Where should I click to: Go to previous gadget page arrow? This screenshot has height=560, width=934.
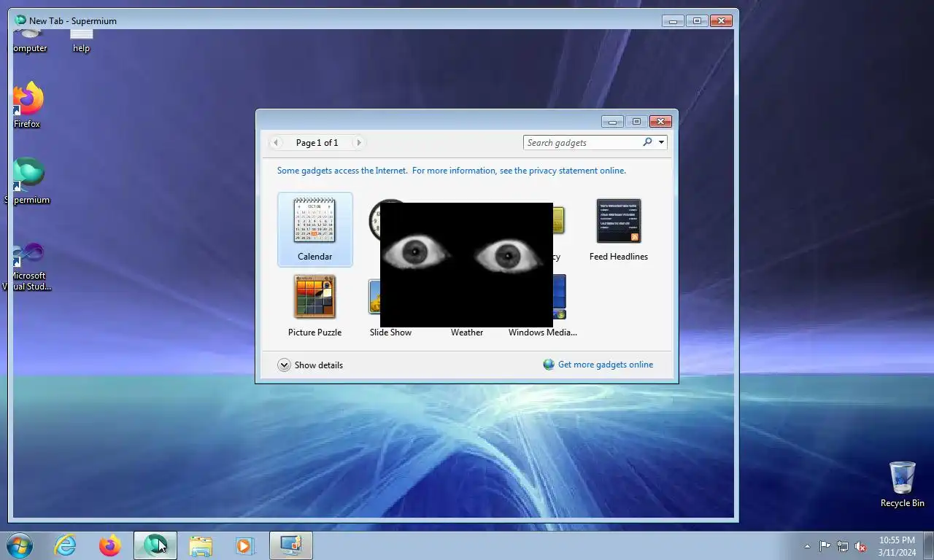click(x=276, y=143)
